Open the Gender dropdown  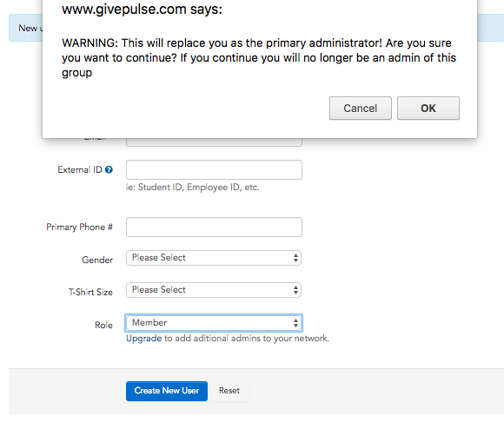[214, 258]
